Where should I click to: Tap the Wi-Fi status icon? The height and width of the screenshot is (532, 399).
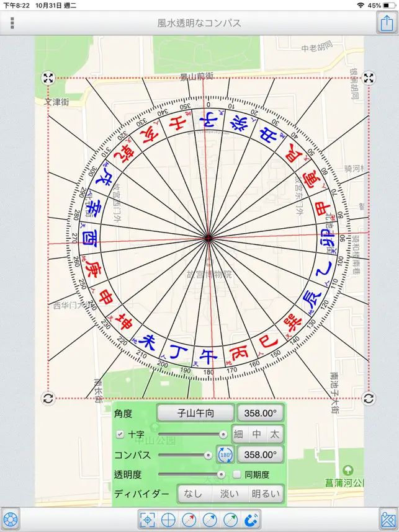click(361, 6)
